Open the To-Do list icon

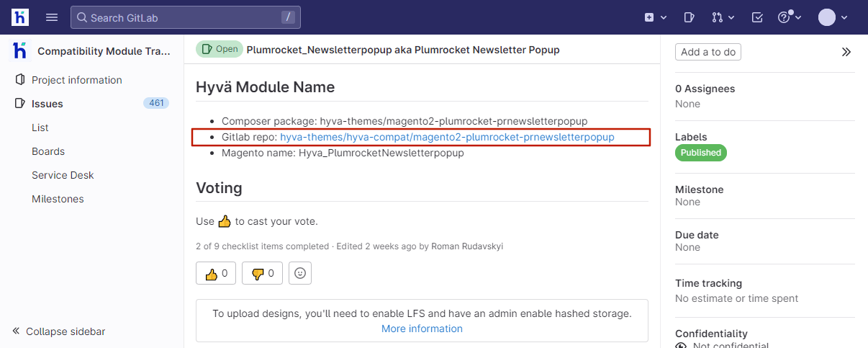pyautogui.click(x=757, y=17)
